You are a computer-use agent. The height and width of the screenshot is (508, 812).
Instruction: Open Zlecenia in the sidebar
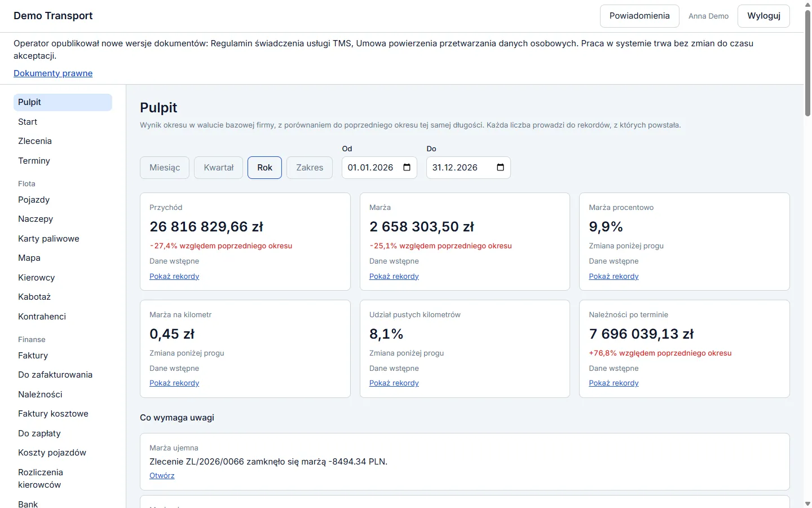(63, 141)
